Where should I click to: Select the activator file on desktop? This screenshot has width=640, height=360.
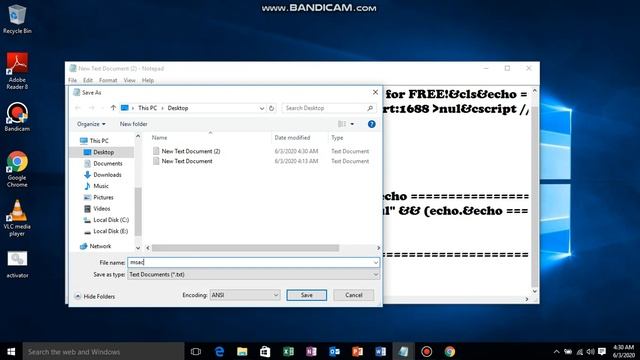point(17,264)
